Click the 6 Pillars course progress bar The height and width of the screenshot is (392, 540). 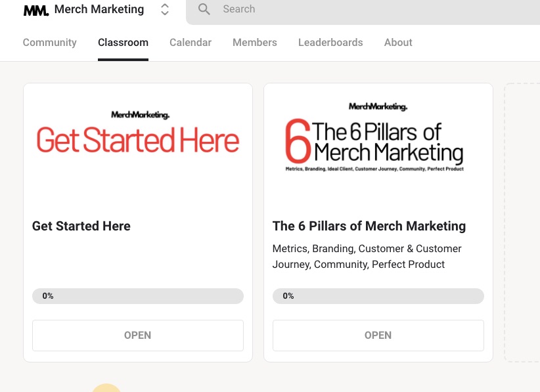click(378, 296)
